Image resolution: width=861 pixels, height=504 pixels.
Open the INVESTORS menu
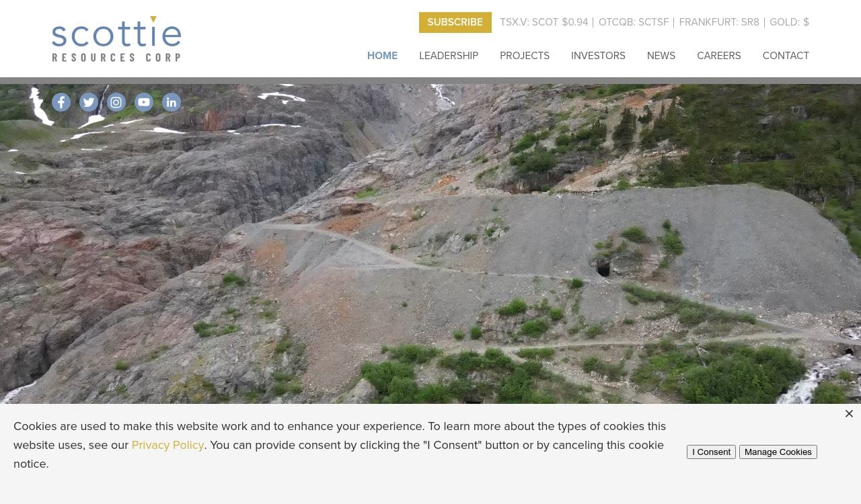coord(598,56)
